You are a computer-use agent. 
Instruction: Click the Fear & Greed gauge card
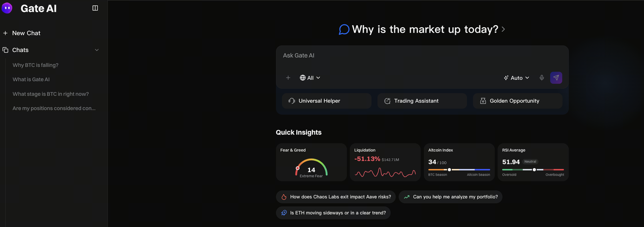click(x=311, y=163)
